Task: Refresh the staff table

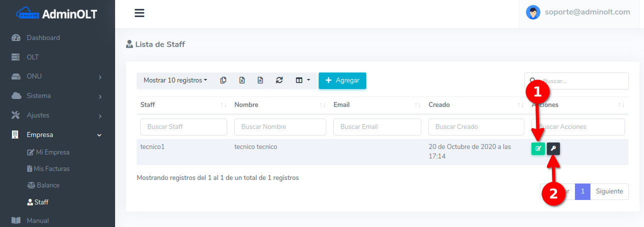Action: 279,80
